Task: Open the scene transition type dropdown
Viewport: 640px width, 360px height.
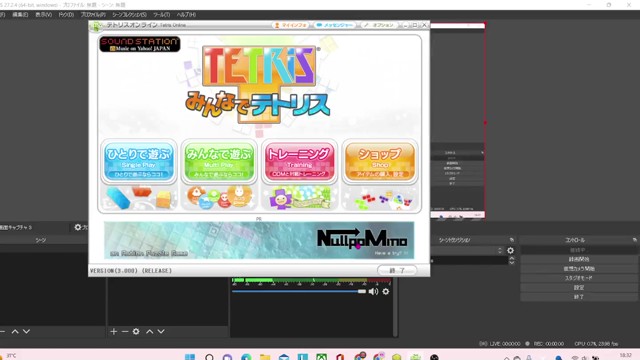Action: pos(467,250)
